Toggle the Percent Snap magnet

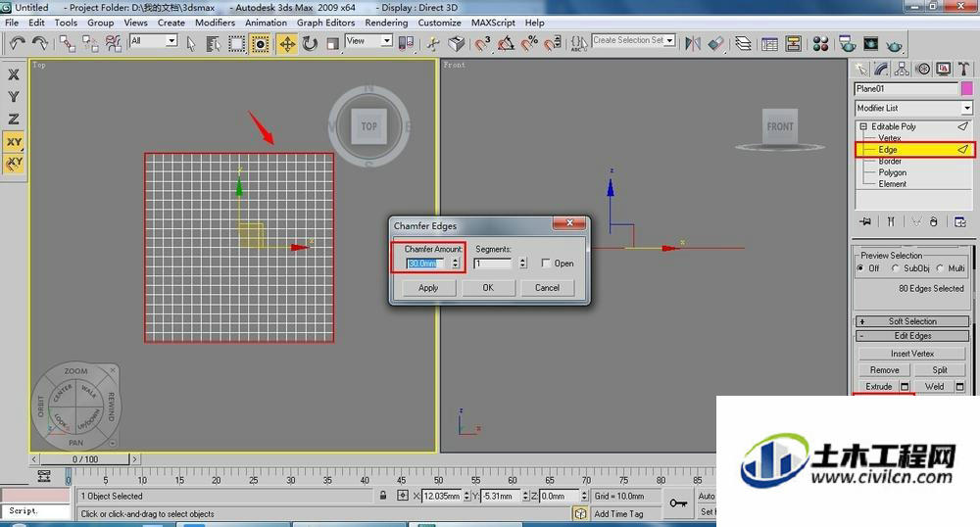(x=529, y=44)
